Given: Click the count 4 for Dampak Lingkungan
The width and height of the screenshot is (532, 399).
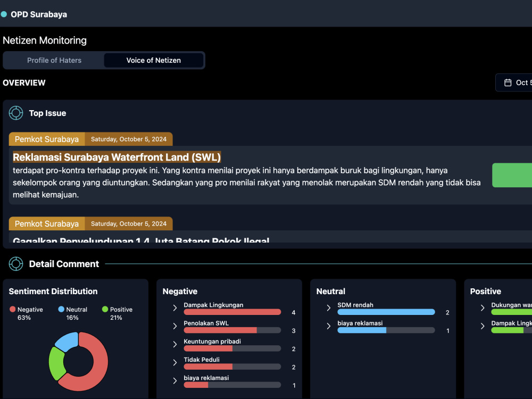Looking at the screenshot, I should [294, 312].
